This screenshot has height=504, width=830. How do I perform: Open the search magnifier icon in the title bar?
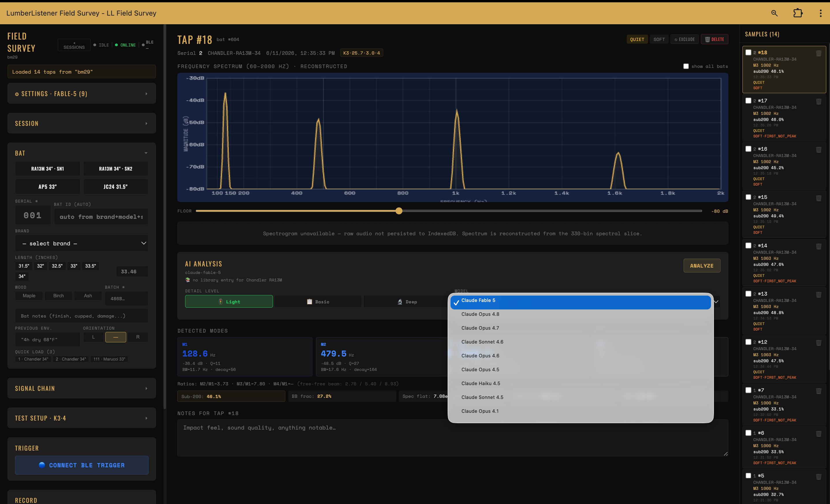(x=774, y=13)
